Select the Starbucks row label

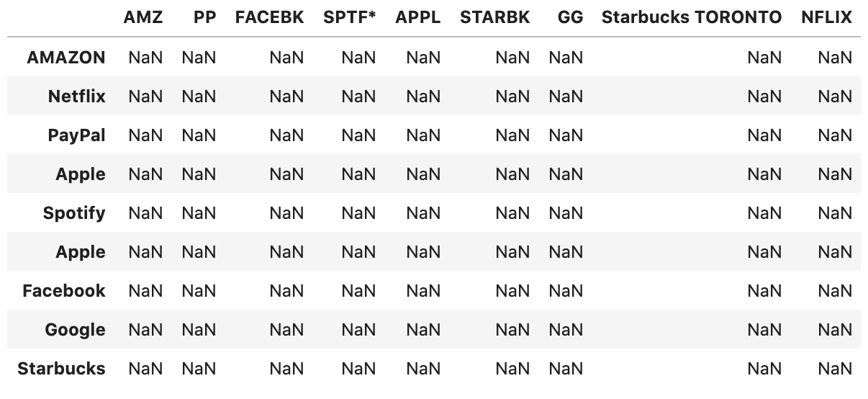(62, 369)
